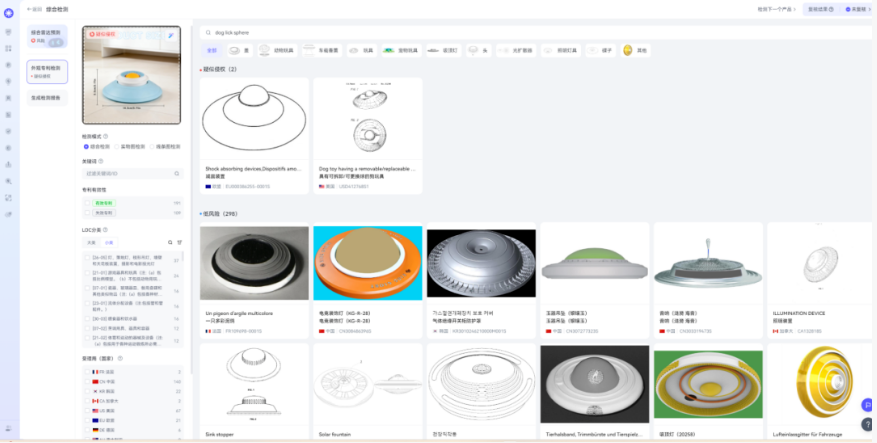
Task: Click the help icon next to LOC分类
Action: pyautogui.click(x=105, y=229)
